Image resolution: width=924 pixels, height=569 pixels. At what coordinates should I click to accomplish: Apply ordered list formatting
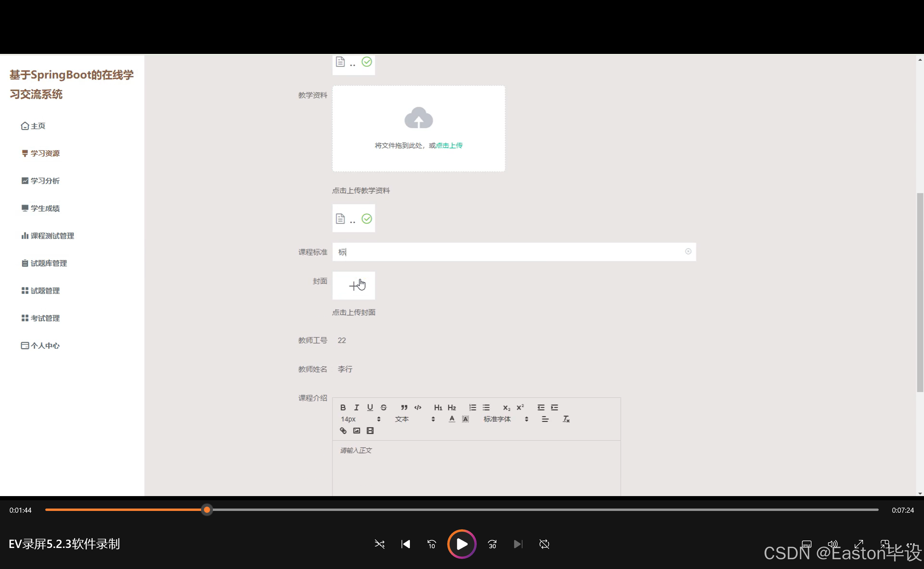click(472, 407)
